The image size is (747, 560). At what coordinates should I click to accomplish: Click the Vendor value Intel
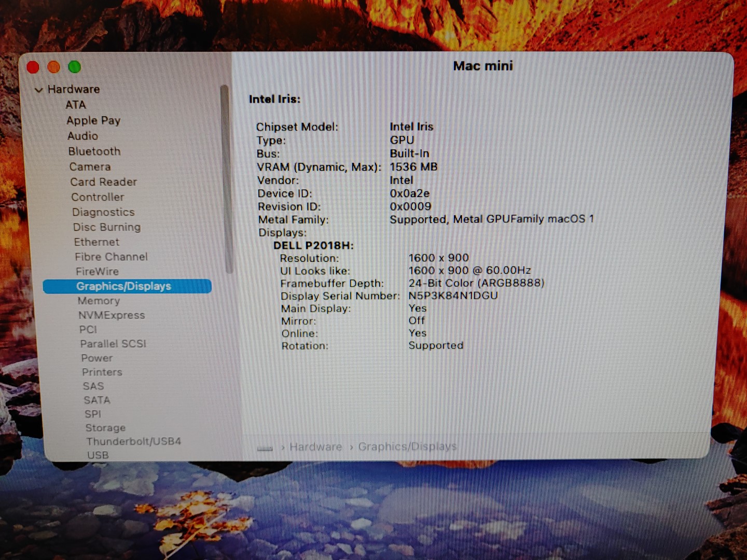402,180
